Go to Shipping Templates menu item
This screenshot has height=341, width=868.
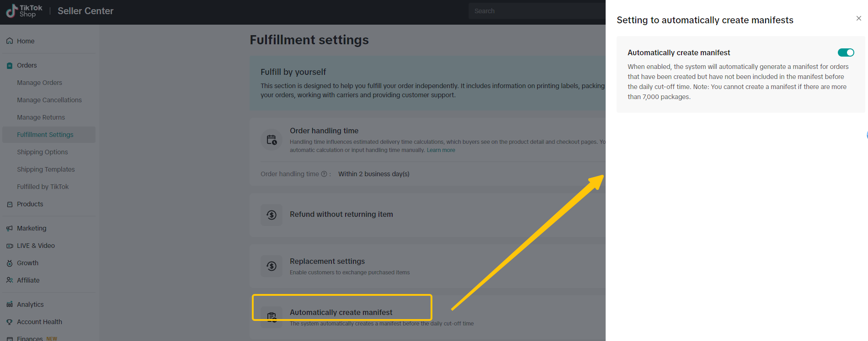pos(46,169)
